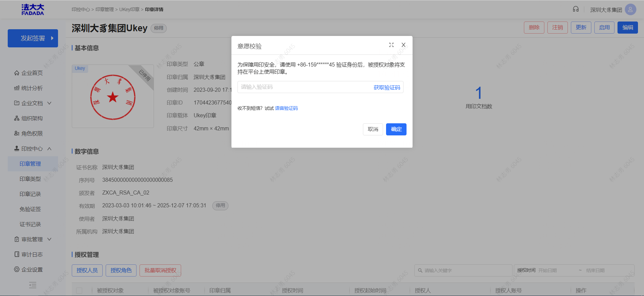Open 组织架构 menu item
The width and height of the screenshot is (644, 296).
coord(32,118)
